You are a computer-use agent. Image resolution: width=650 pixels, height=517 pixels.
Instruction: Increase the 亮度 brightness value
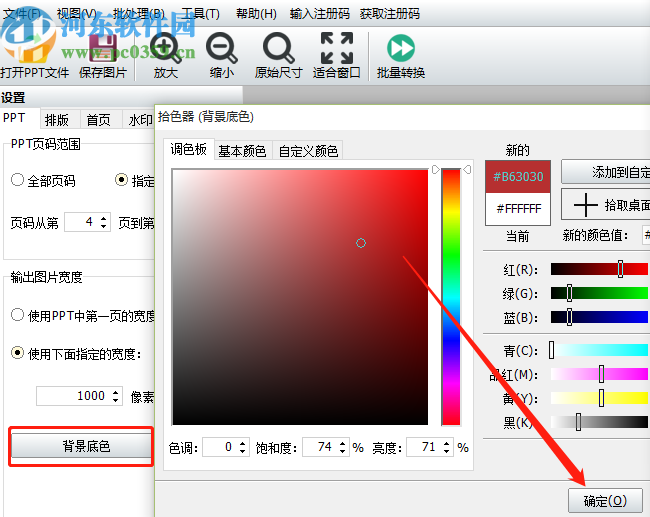(446, 443)
